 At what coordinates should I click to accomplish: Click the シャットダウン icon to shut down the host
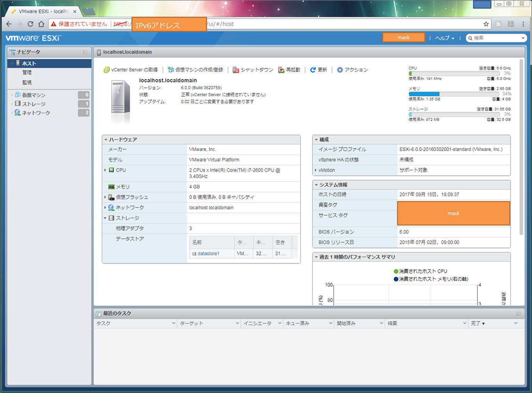pos(236,70)
